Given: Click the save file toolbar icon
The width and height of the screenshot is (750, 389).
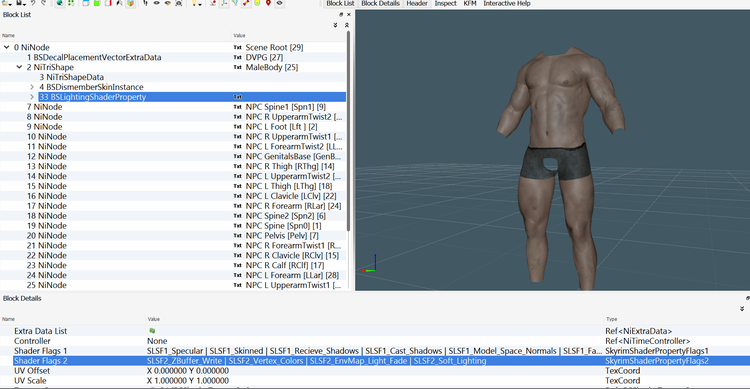Looking at the screenshot, I should point(19,3).
